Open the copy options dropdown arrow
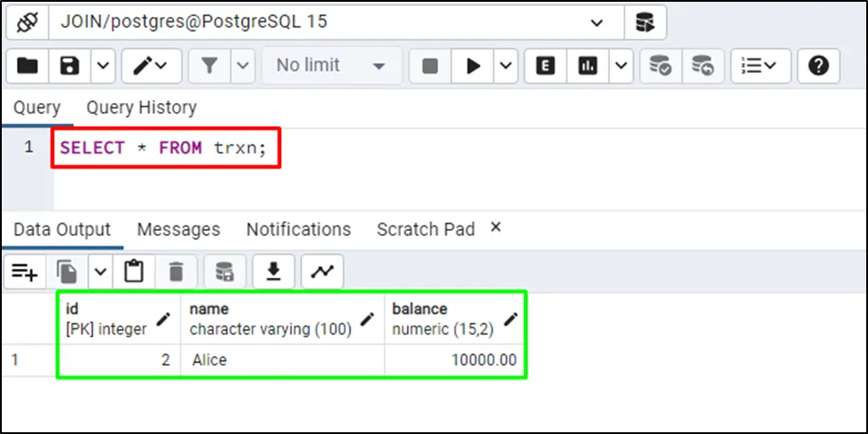 click(x=100, y=272)
